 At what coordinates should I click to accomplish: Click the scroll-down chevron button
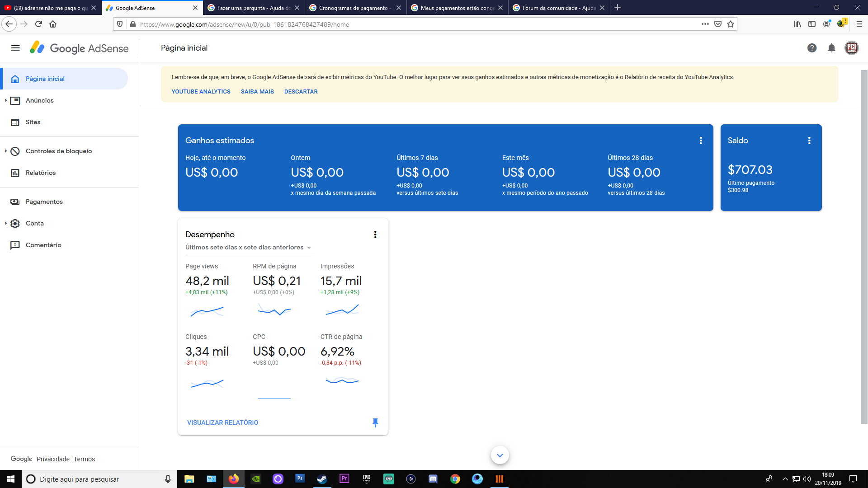pyautogui.click(x=500, y=455)
